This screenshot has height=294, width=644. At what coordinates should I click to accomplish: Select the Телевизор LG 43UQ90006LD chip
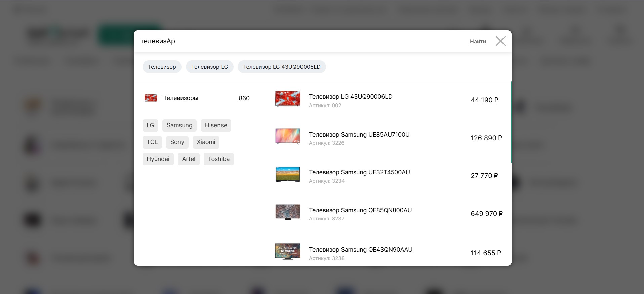point(282,67)
